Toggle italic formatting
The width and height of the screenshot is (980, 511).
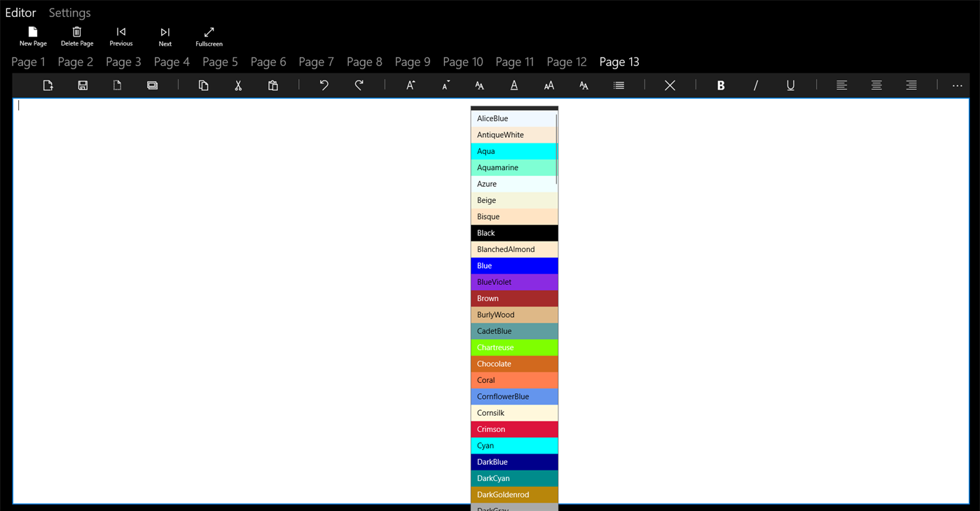click(755, 85)
